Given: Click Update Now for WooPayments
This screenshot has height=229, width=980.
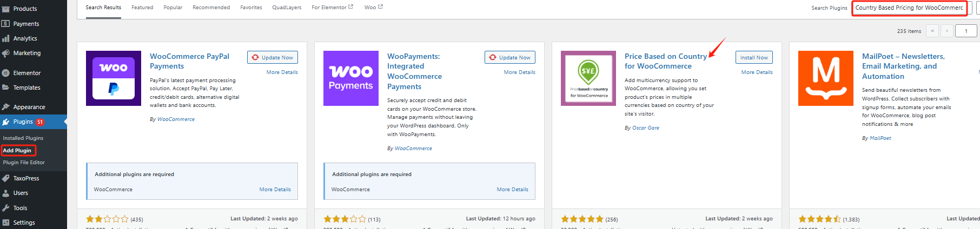Looking at the screenshot, I should pos(510,57).
